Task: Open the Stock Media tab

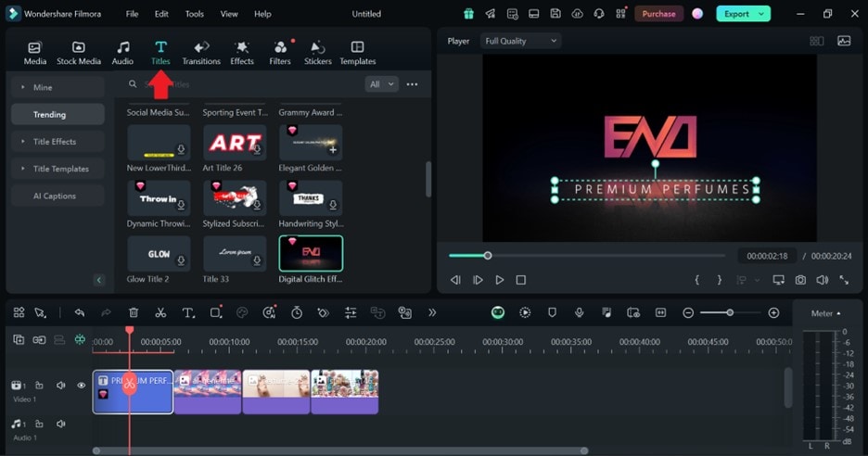Action: [x=79, y=54]
